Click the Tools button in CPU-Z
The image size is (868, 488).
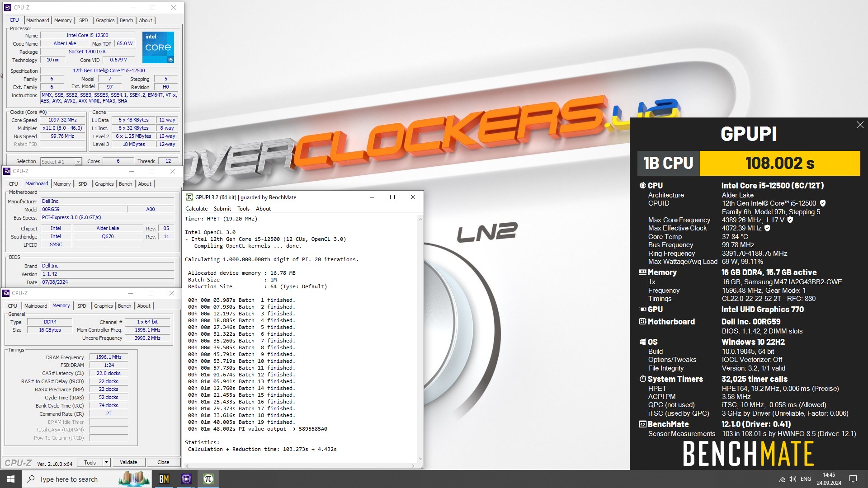coord(90,462)
